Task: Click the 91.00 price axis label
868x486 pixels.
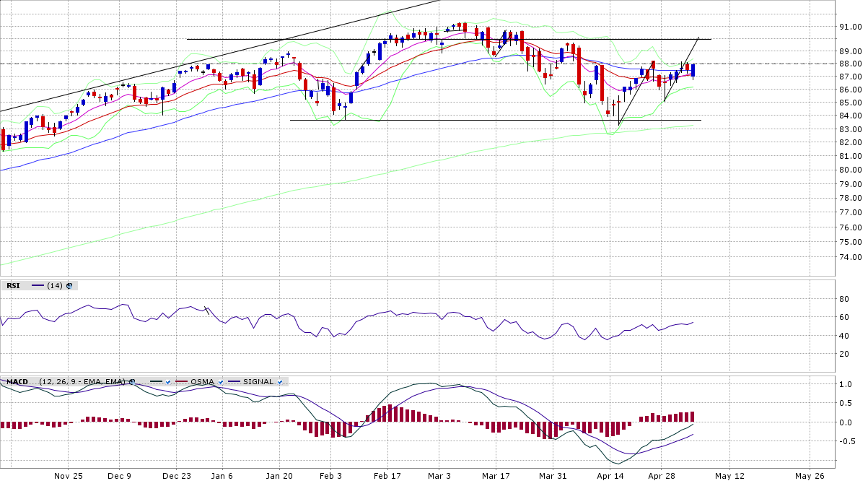Action: coord(852,27)
